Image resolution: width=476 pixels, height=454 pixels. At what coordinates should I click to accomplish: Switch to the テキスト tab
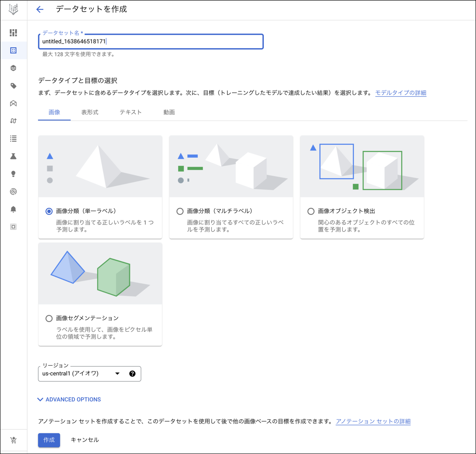coord(131,113)
